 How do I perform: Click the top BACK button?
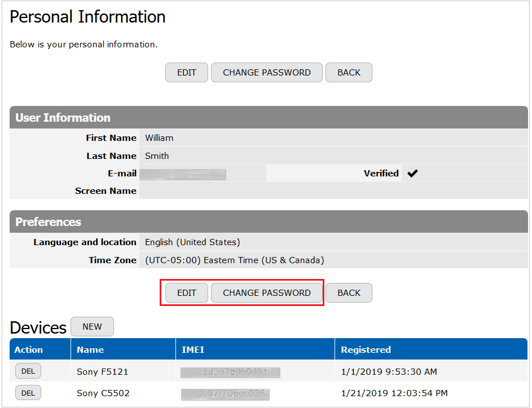349,73
